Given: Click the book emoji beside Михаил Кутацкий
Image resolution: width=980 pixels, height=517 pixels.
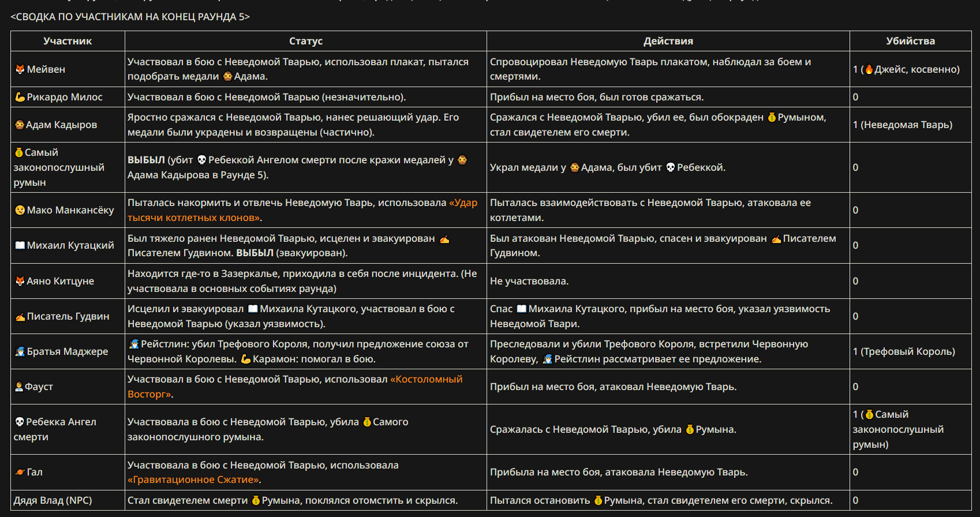Looking at the screenshot, I should (x=20, y=245).
